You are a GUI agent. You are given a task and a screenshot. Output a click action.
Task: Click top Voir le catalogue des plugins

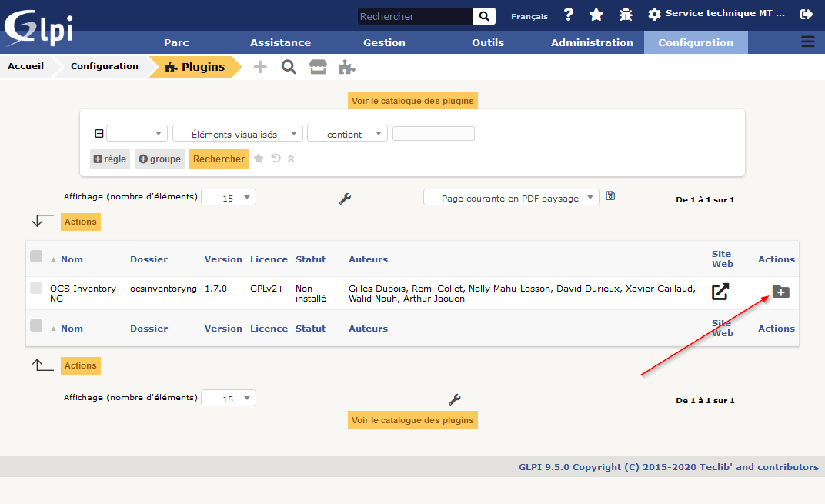click(x=412, y=100)
